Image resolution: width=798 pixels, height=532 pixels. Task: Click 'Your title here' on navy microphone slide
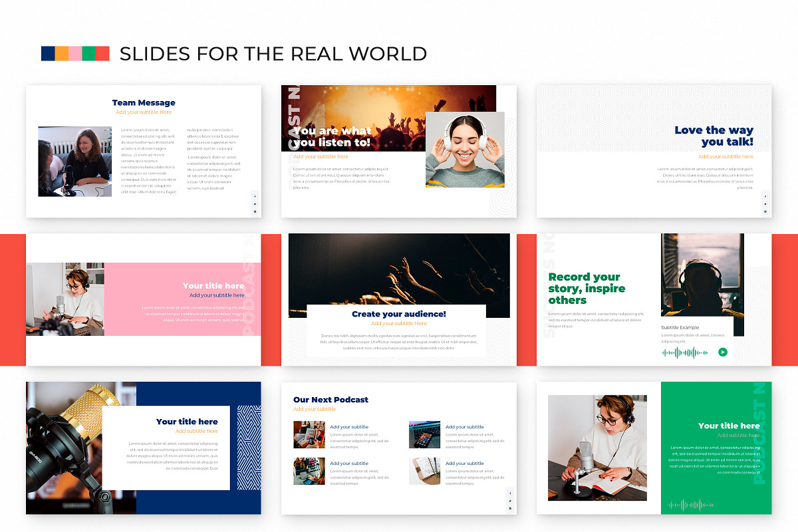point(187,421)
